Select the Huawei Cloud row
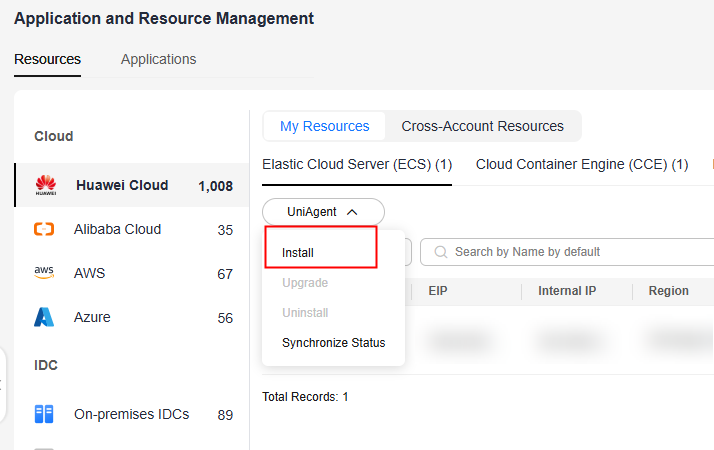This screenshot has width=714, height=450. tap(132, 185)
